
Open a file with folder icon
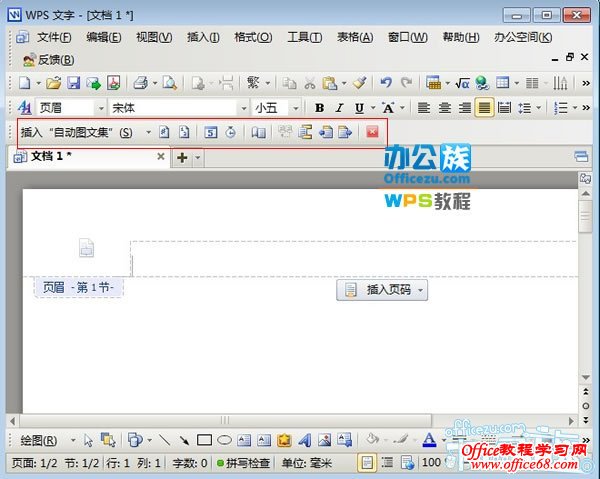click(x=54, y=83)
